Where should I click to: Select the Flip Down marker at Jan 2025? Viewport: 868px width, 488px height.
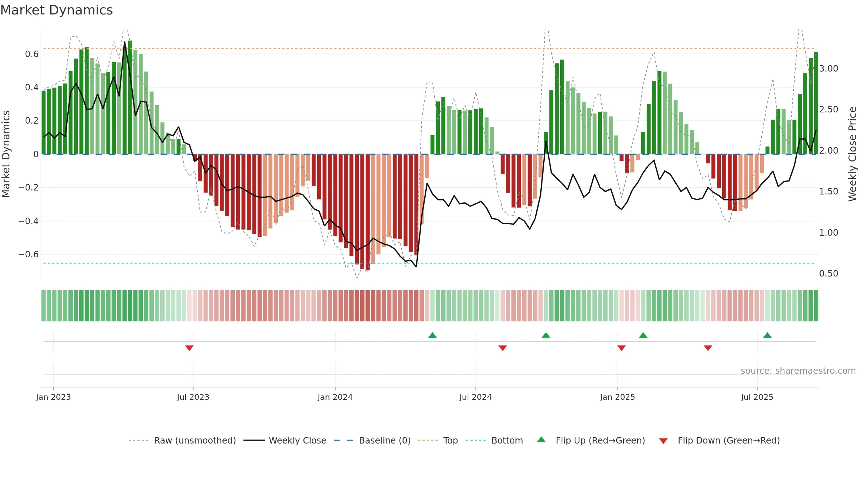pyautogui.click(x=622, y=348)
